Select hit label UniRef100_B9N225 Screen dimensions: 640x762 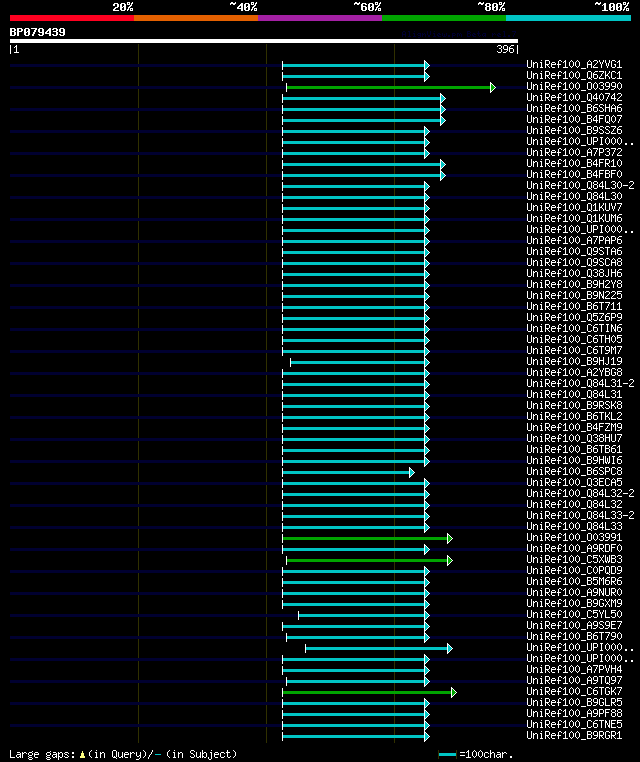[x=574, y=295]
